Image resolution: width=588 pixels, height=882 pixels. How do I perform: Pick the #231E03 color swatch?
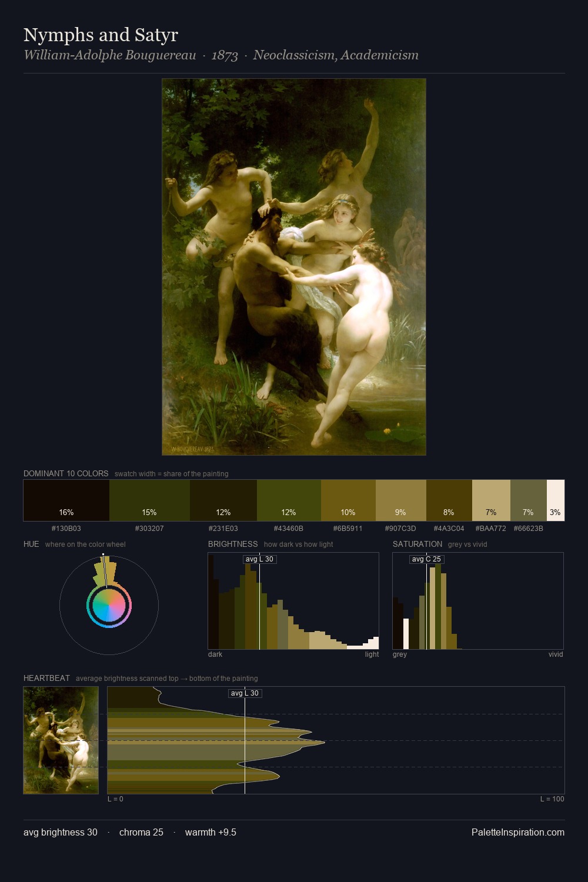point(223,500)
